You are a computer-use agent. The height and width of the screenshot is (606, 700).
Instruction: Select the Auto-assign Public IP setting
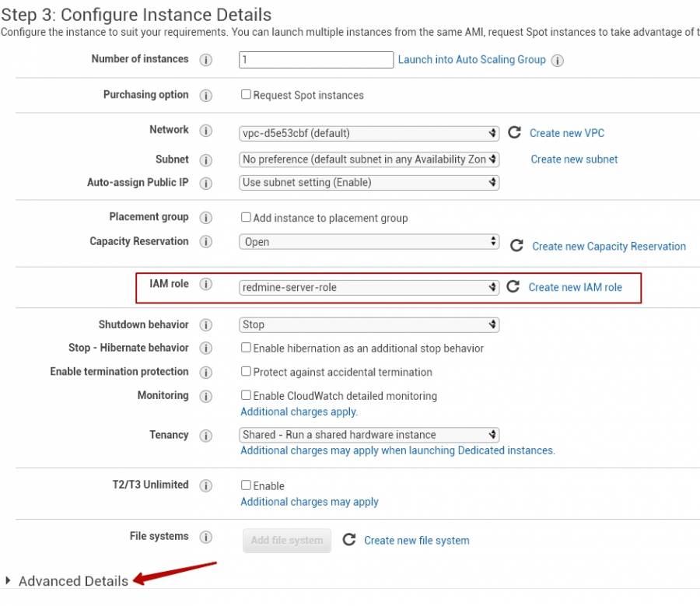pos(369,183)
